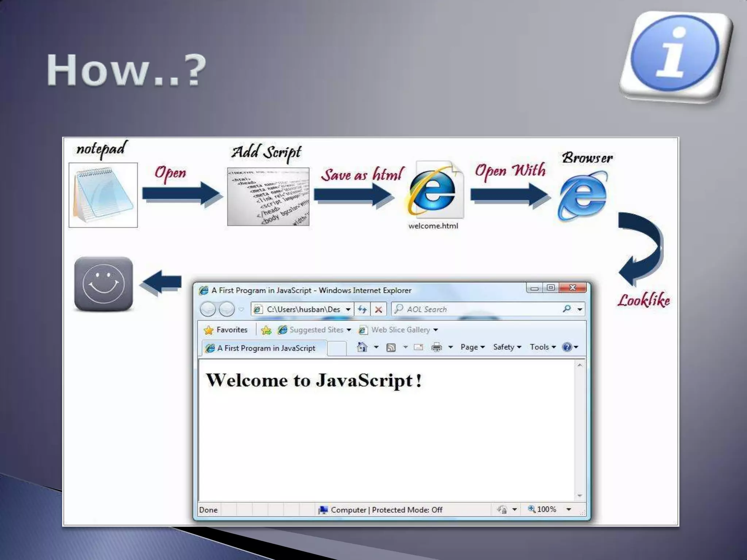Open the Safety dropdown menu
This screenshot has width=747, height=560.
click(507, 347)
